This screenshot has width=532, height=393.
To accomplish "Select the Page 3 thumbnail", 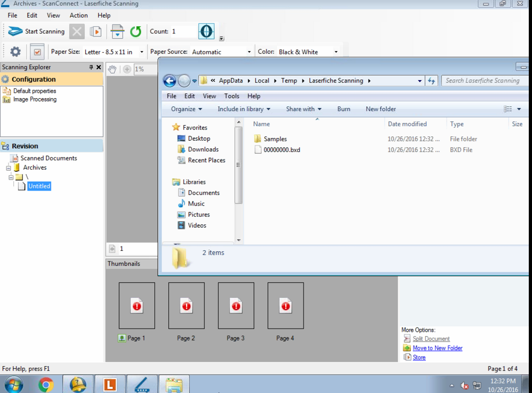I will click(x=236, y=306).
